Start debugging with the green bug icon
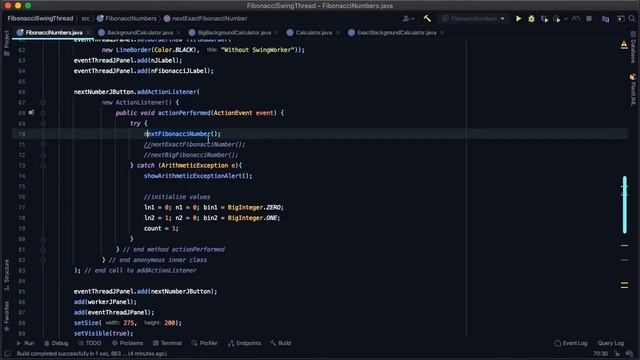 click(x=531, y=18)
